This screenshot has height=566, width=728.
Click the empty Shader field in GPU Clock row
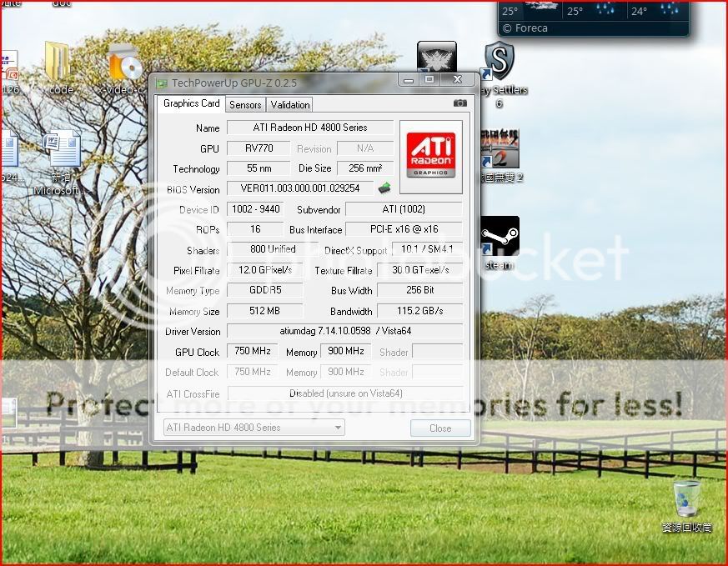click(437, 351)
